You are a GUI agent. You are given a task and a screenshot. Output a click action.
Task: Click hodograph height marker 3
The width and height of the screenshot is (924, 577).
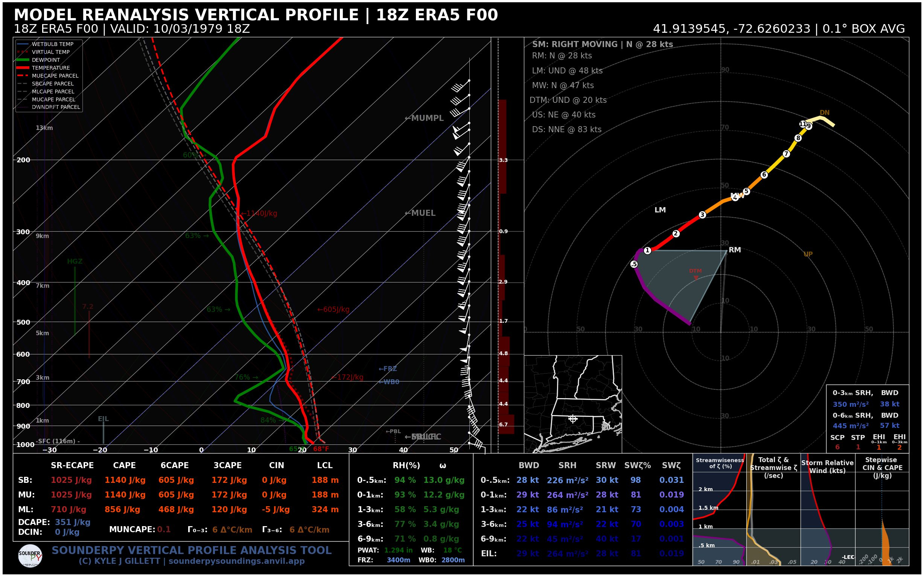[x=702, y=215]
